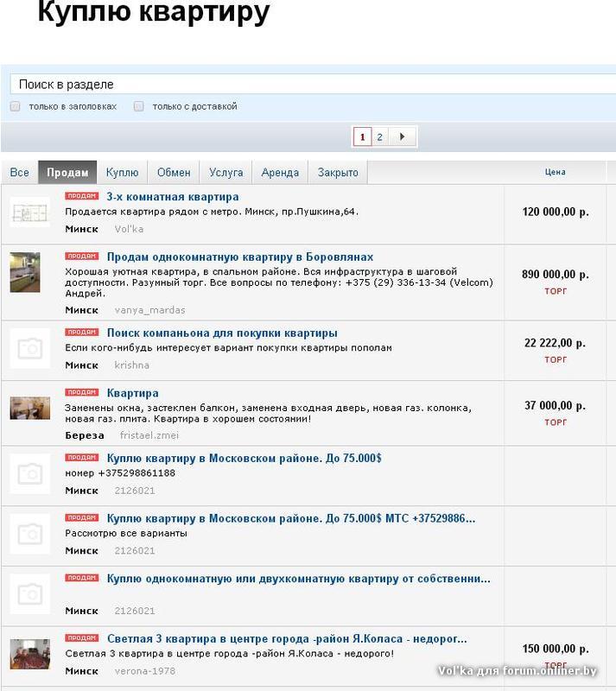
Task: Click 'Продам' badge on 'Квартира' listing
Action: point(81,392)
